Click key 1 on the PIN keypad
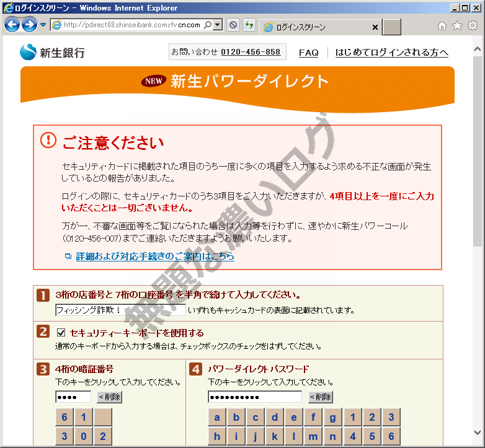This screenshot has height=448, width=485. point(84,417)
